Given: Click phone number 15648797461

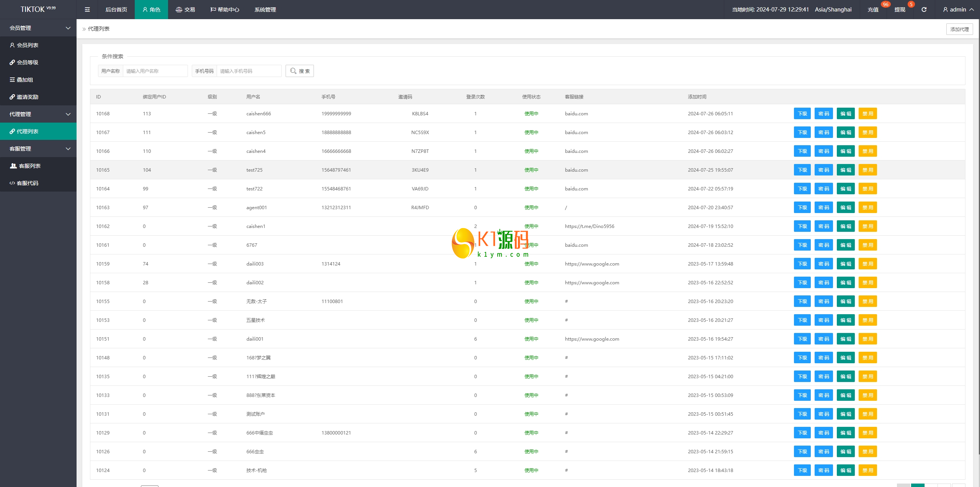Looking at the screenshot, I should pyautogui.click(x=336, y=170).
